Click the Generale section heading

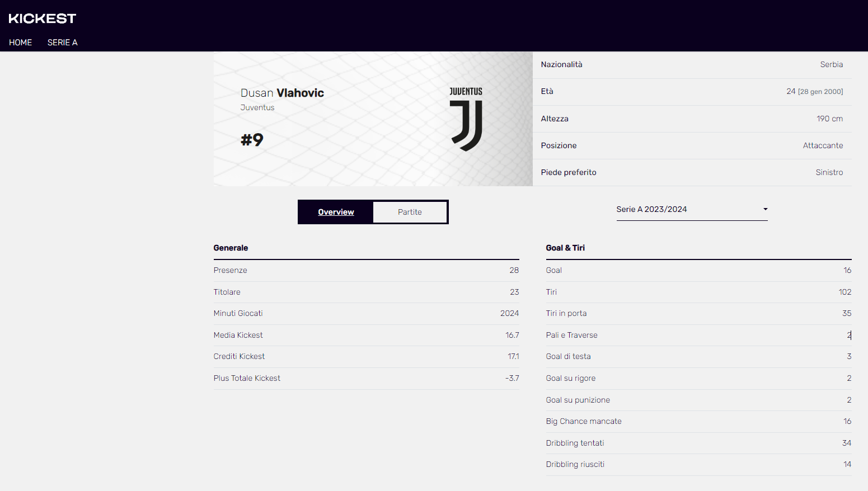231,248
